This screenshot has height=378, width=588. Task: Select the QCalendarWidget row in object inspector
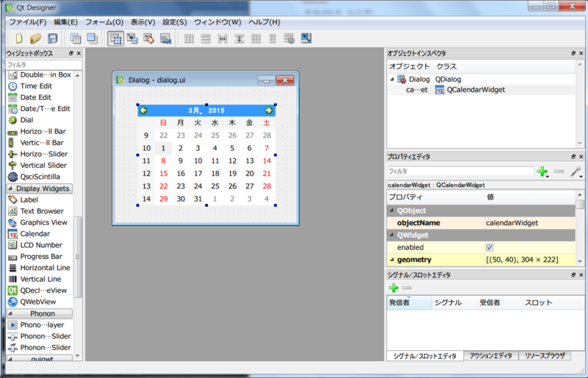click(481, 90)
